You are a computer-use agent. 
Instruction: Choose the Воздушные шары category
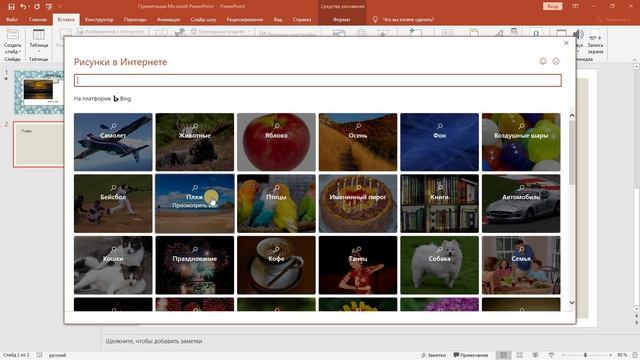[x=521, y=142]
